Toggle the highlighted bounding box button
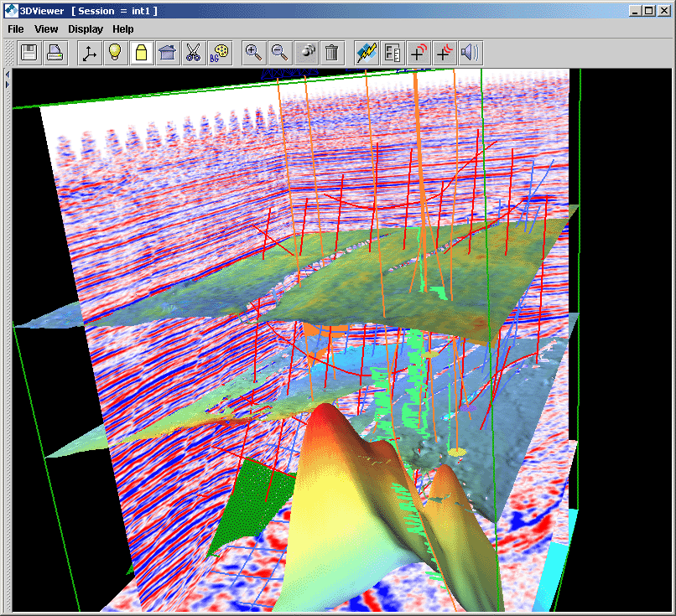This screenshot has width=676, height=616. [142, 54]
